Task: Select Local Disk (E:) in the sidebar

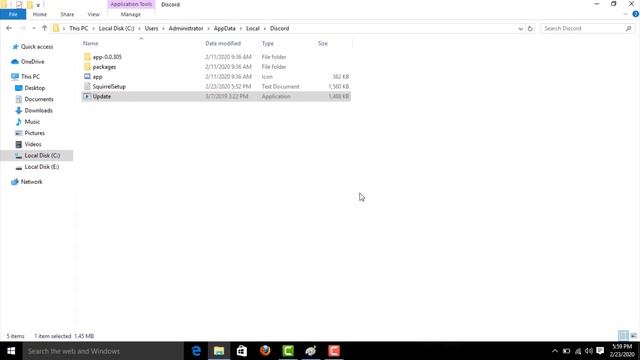Action: [x=42, y=167]
